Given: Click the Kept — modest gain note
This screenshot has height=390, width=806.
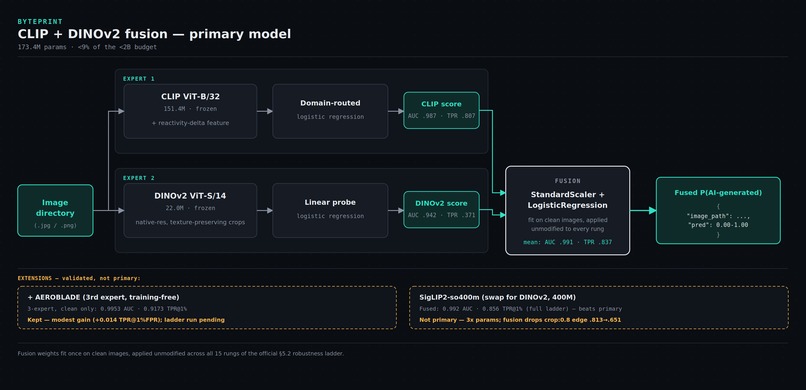Looking at the screenshot, I should click(x=126, y=320).
